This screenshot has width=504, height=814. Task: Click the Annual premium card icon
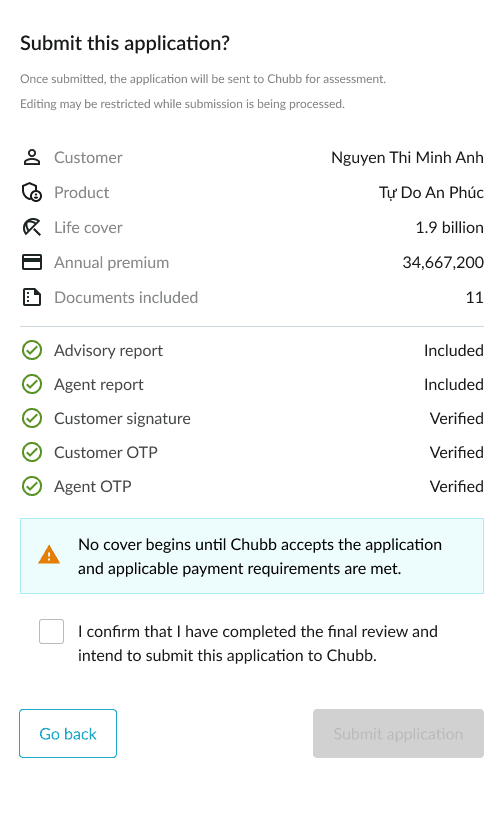point(32,262)
